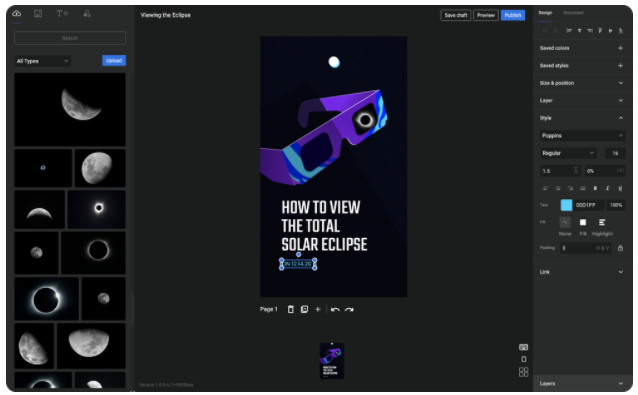Viewport: 638px width, 395px height.
Task: Align selection to top edge
Action: 600,31
